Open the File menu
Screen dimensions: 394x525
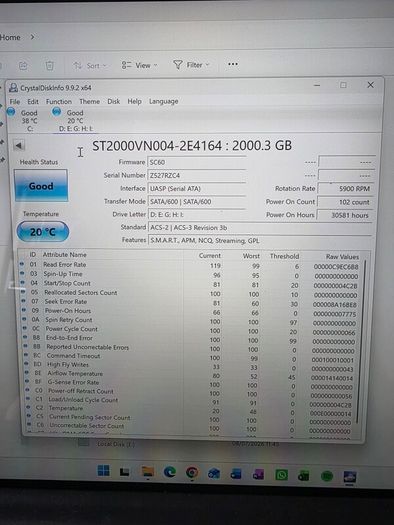tap(15, 101)
